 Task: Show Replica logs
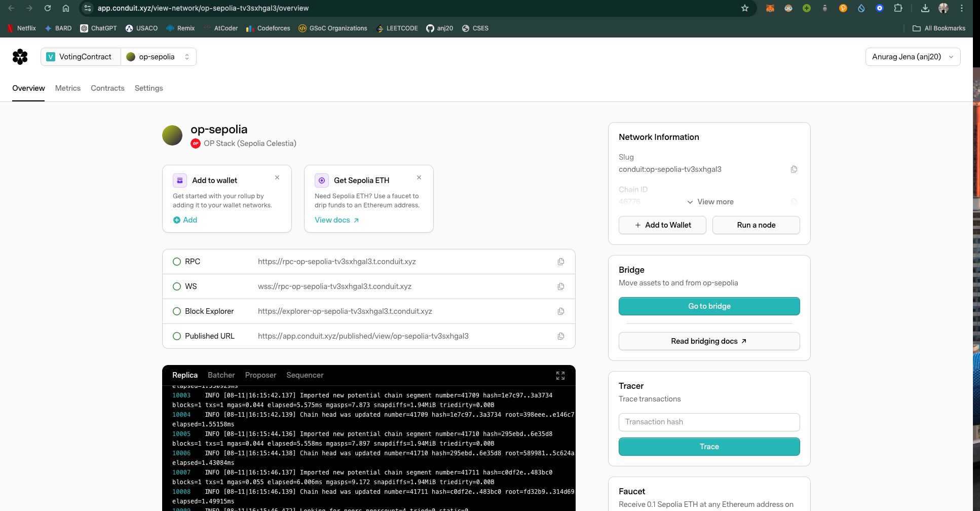[185, 375]
